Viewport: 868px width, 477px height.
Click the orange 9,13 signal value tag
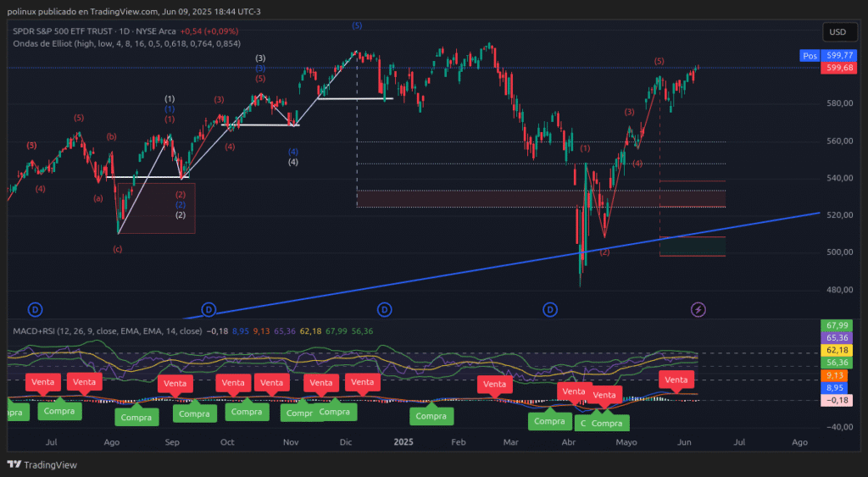[x=834, y=375]
